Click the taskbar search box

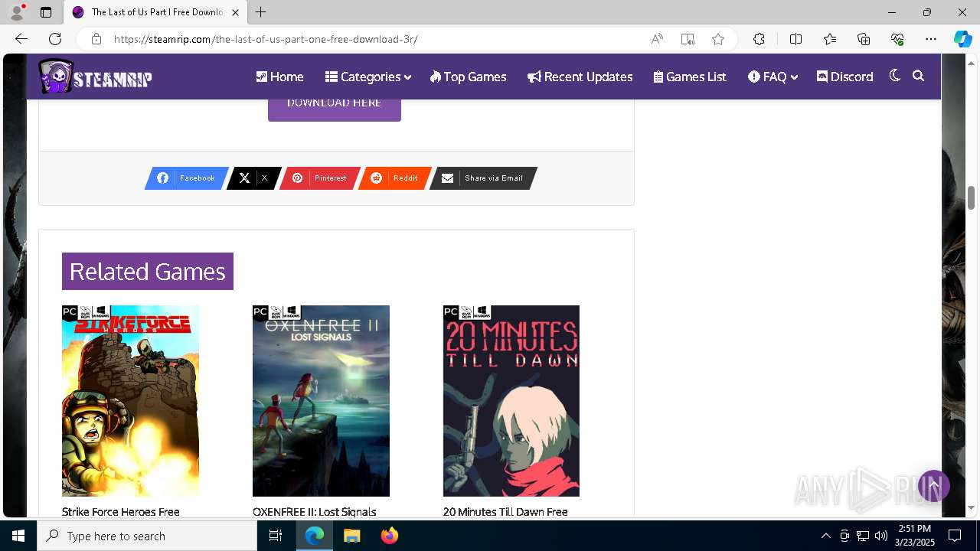[147, 536]
